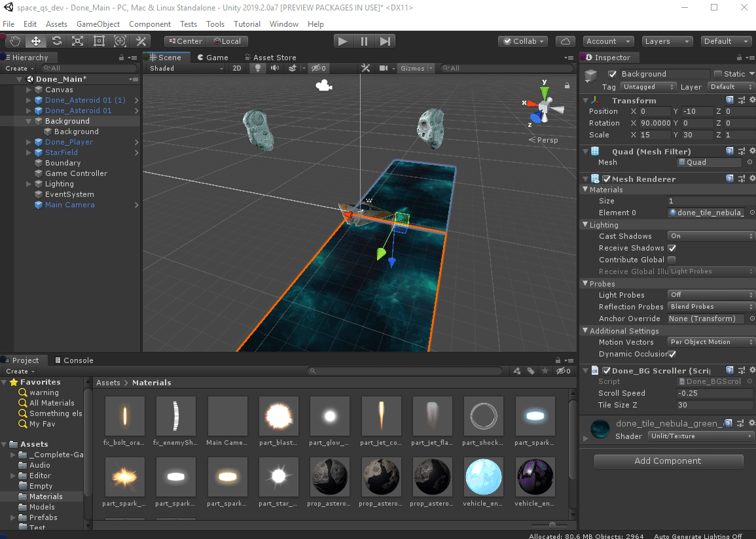This screenshot has width=756, height=539.
Task: Click Create in the Project panel
Action: [x=20, y=372]
